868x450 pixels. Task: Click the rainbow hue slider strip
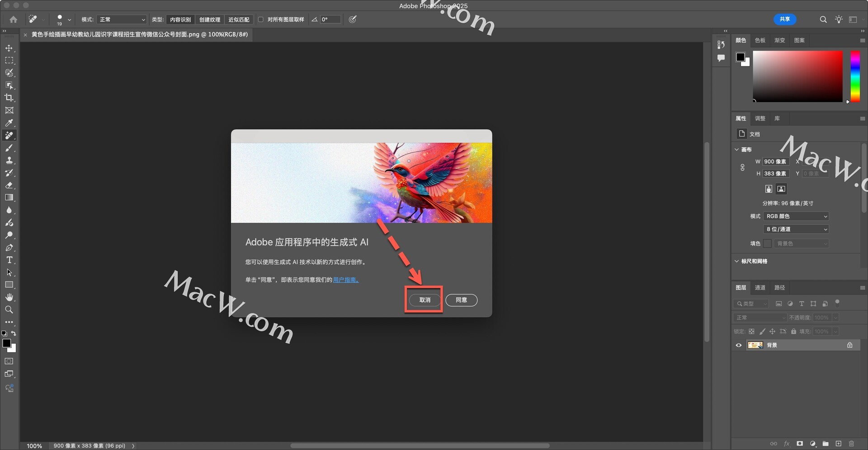(x=855, y=76)
